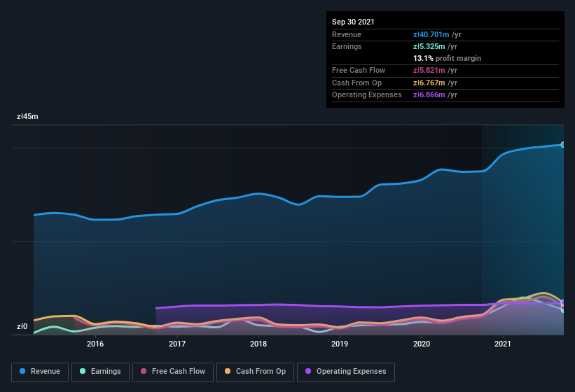
Task: Click the Revenue label in tooltip
Action: pos(347,34)
